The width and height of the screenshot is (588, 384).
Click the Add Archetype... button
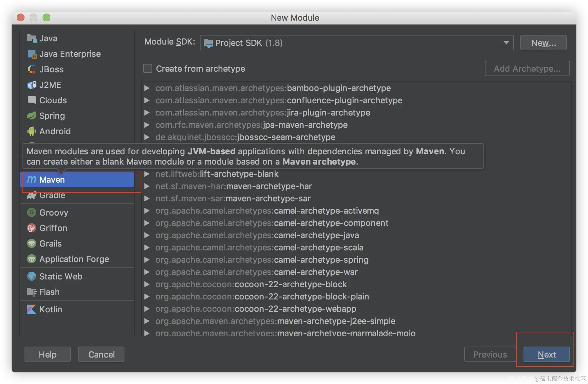tap(527, 68)
